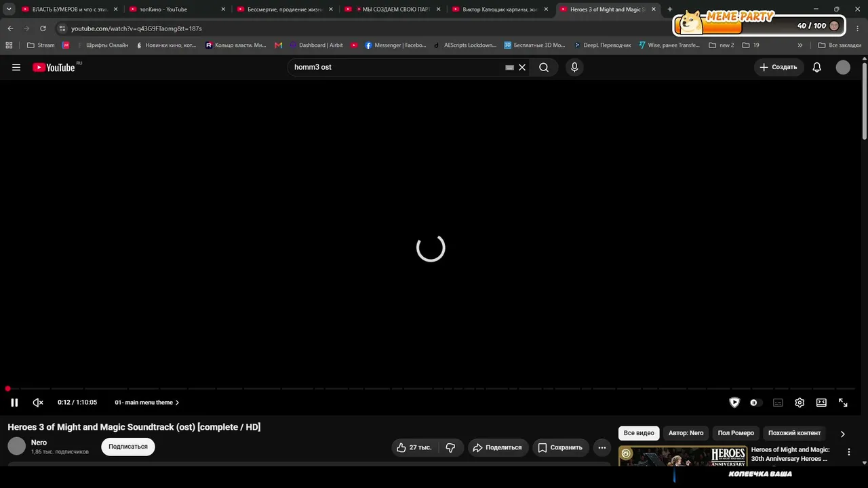The image size is (868, 488).
Task: Subscribe to the Nero channel
Action: coord(128,447)
